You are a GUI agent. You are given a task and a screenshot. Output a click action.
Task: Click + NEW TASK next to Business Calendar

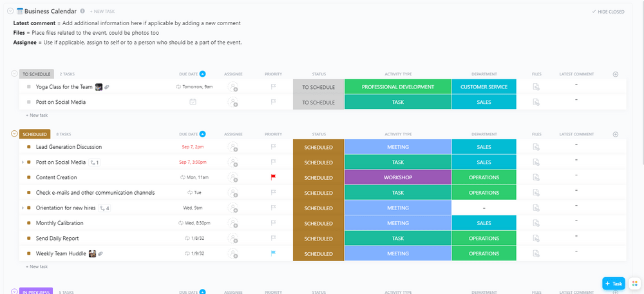tap(102, 12)
